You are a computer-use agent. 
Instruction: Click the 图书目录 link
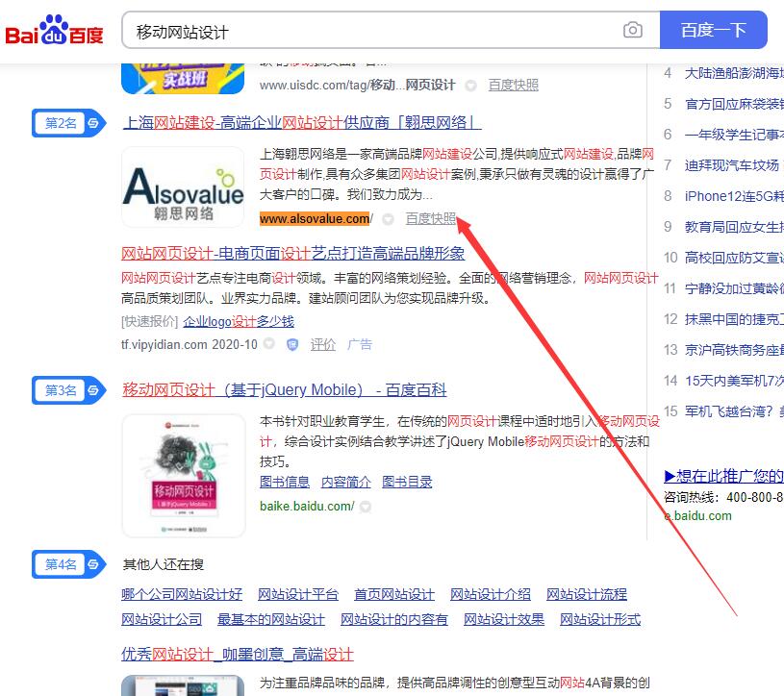(407, 482)
